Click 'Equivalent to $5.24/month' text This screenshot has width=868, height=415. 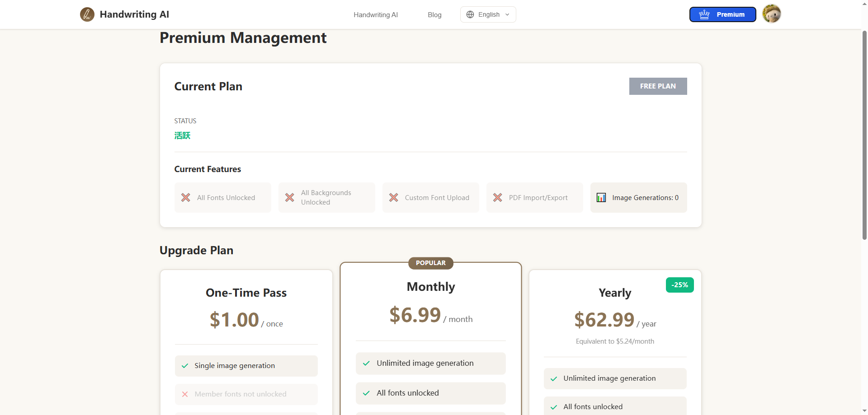(615, 341)
